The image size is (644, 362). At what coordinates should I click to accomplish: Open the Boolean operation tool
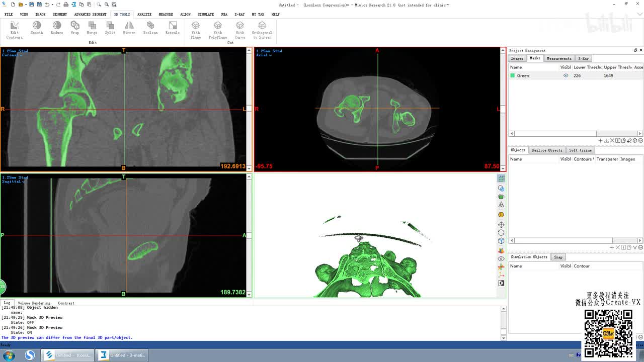pyautogui.click(x=150, y=28)
